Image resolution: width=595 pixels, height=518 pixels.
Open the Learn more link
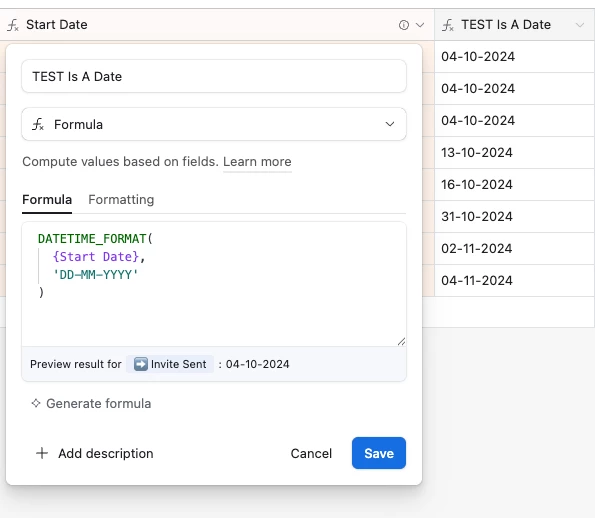(257, 162)
